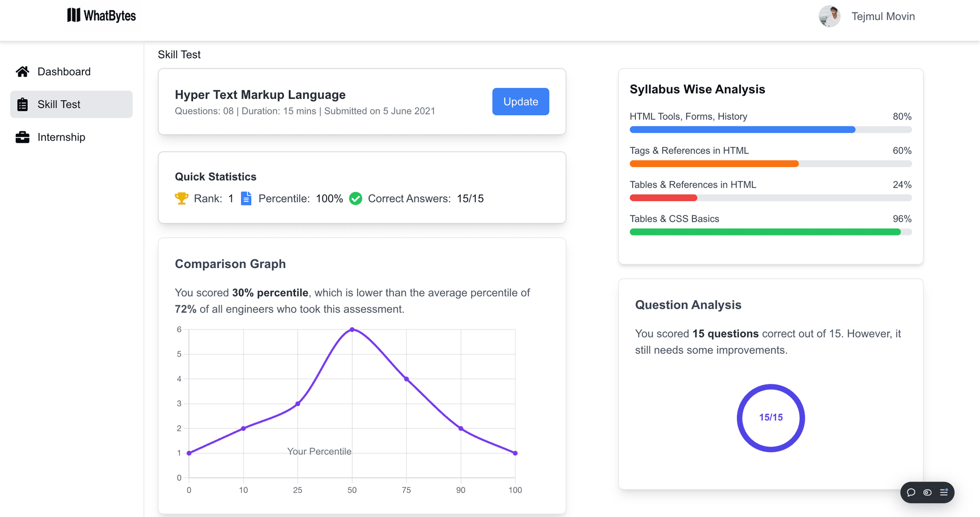Click the gold trophy Rank icon
980x517 pixels.
click(x=181, y=199)
